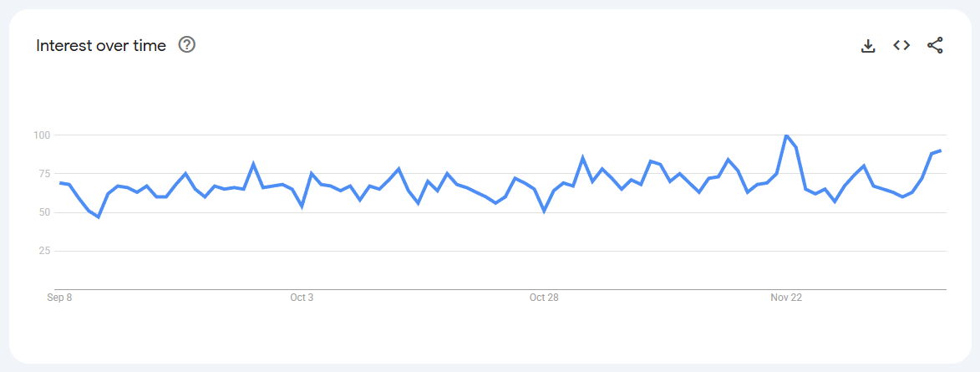Click the last data point on the line
Viewport: 980px width, 372px height.
click(x=941, y=150)
